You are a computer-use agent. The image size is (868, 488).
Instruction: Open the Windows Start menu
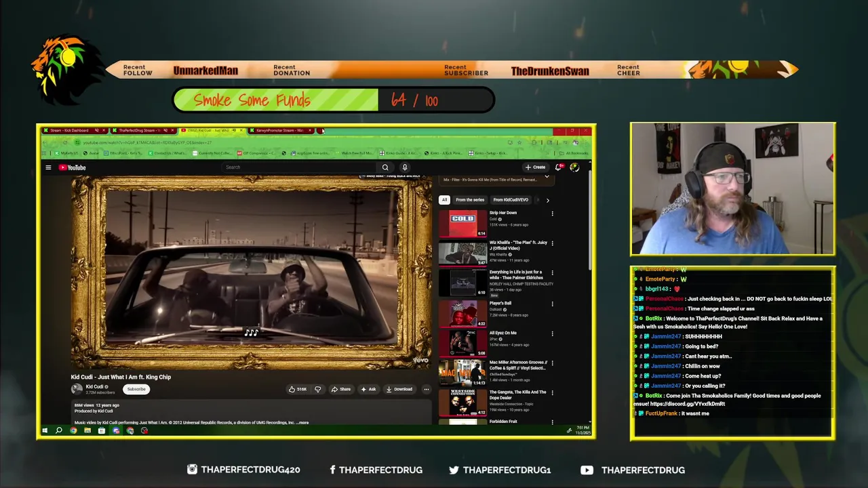tap(45, 430)
